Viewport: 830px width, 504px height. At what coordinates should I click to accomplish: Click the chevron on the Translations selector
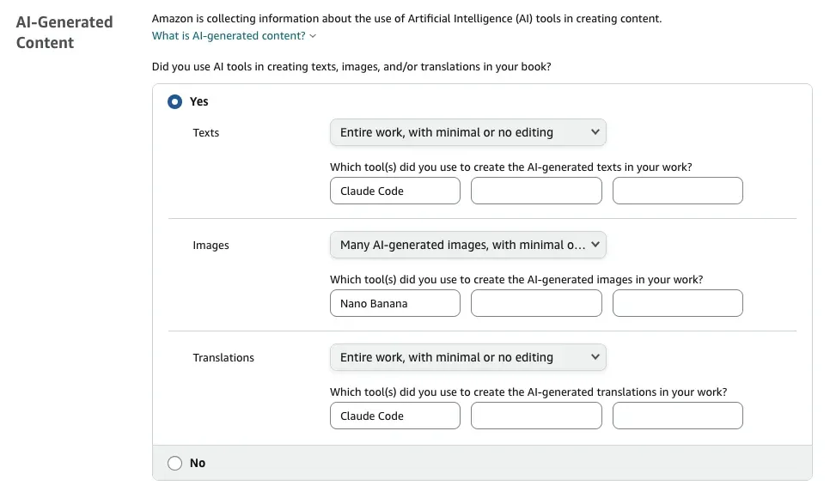coord(595,357)
